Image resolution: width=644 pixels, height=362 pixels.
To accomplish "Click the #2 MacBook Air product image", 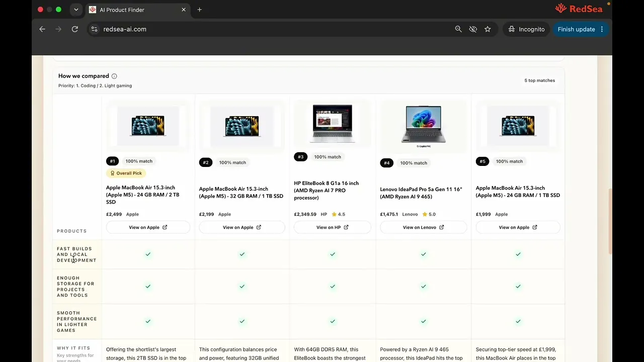I will pyautogui.click(x=242, y=126).
